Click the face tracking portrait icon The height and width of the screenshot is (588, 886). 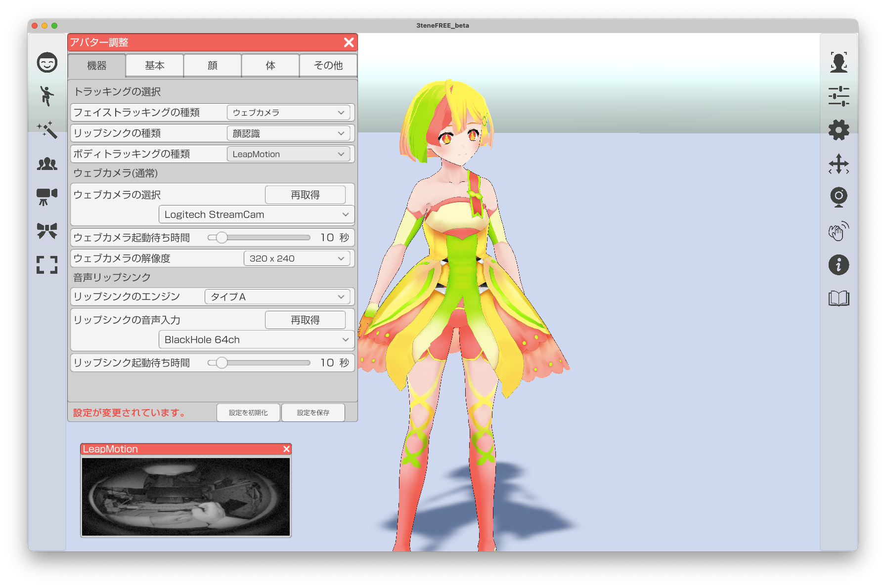tap(839, 63)
